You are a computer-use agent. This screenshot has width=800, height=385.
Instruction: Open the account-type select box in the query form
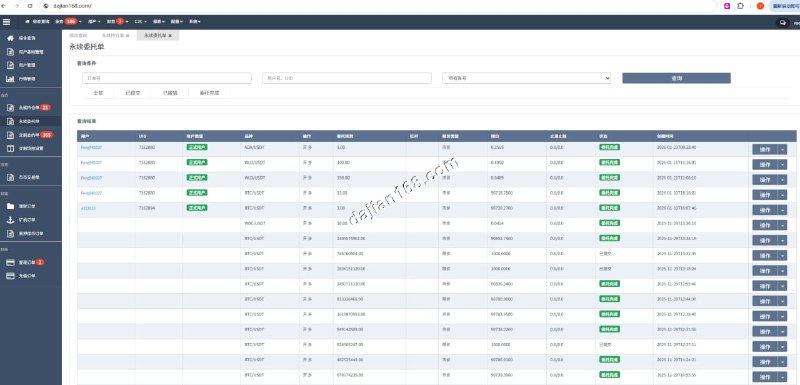[x=527, y=78]
